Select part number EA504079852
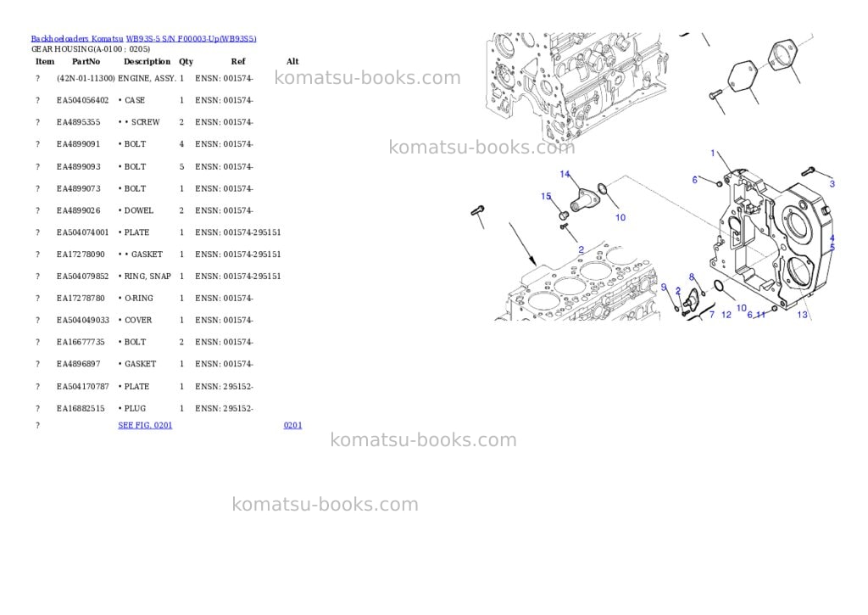868x615 pixels. [x=82, y=276]
